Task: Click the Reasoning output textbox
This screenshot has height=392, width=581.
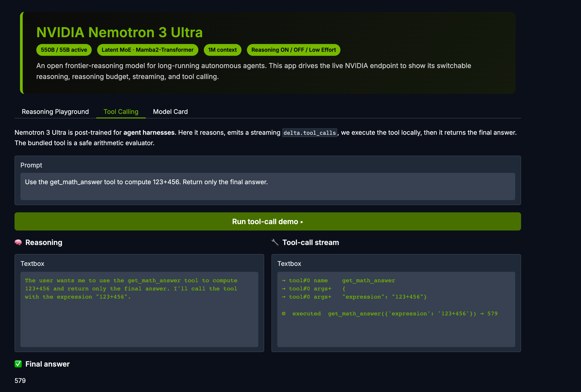Action: 139,309
